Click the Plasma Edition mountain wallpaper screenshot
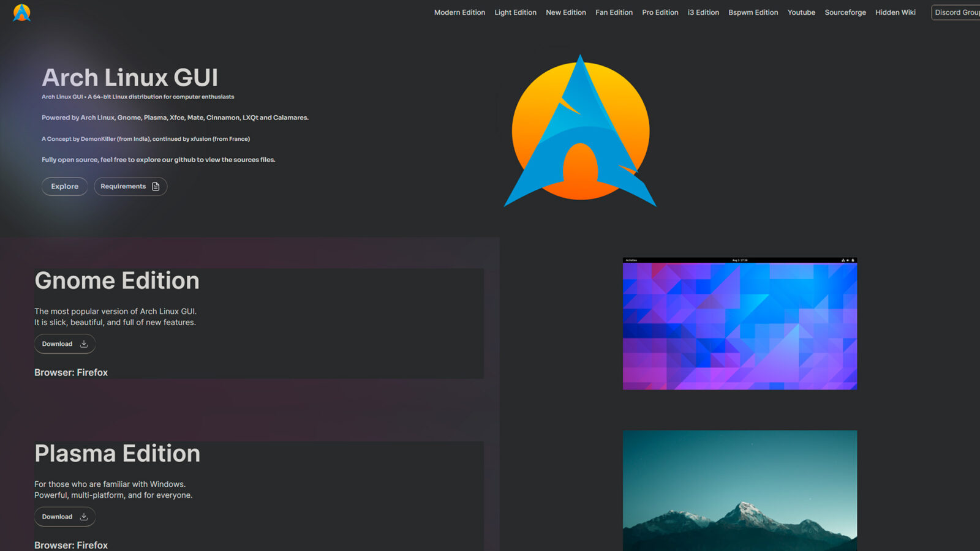The width and height of the screenshot is (980, 551). (x=740, y=490)
